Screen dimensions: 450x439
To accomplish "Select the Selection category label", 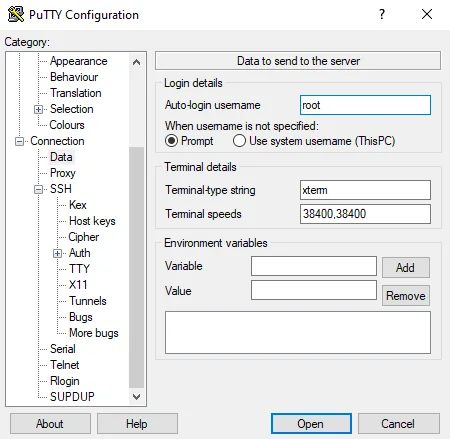I will tap(71, 109).
